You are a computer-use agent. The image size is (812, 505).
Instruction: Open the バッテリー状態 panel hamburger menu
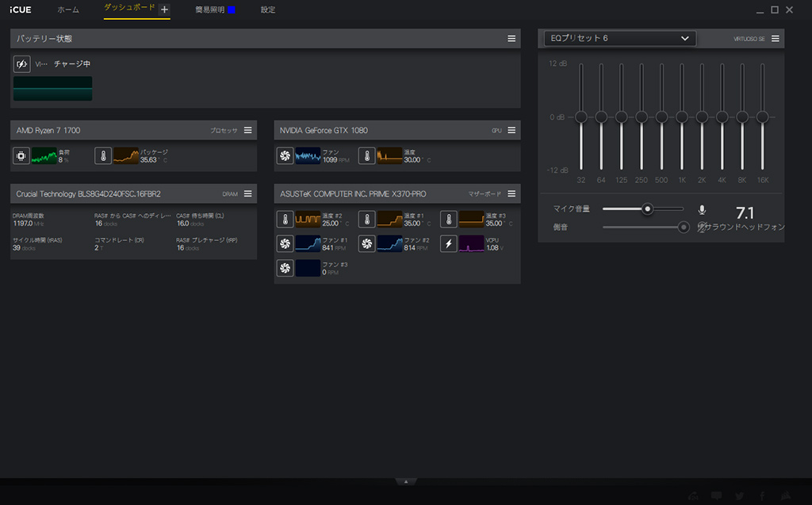pyautogui.click(x=511, y=39)
